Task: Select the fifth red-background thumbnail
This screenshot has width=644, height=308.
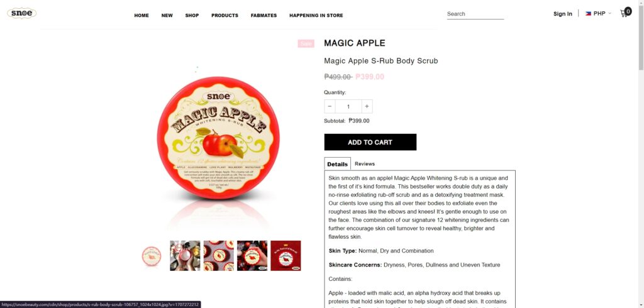Action: coord(286,256)
